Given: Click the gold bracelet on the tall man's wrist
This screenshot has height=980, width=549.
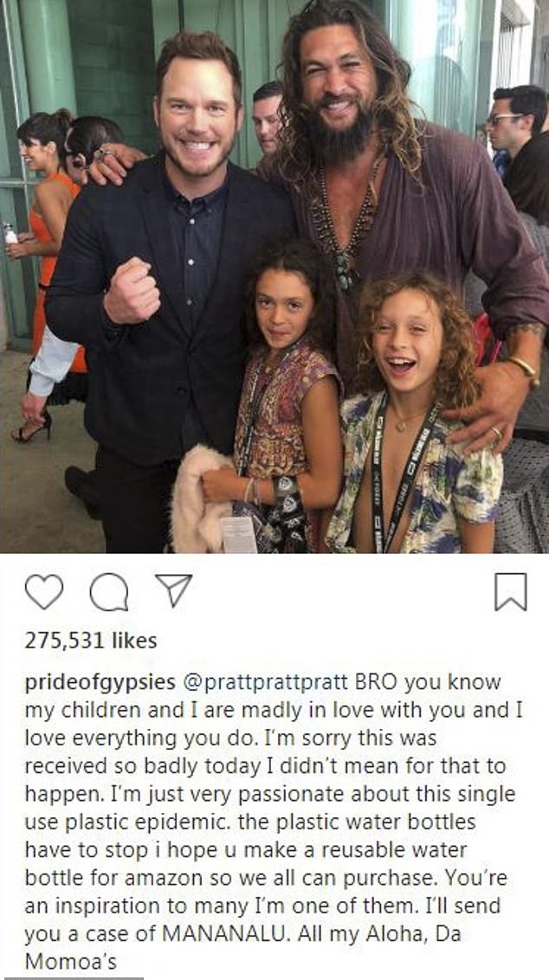Looking at the screenshot, I should point(524,370).
